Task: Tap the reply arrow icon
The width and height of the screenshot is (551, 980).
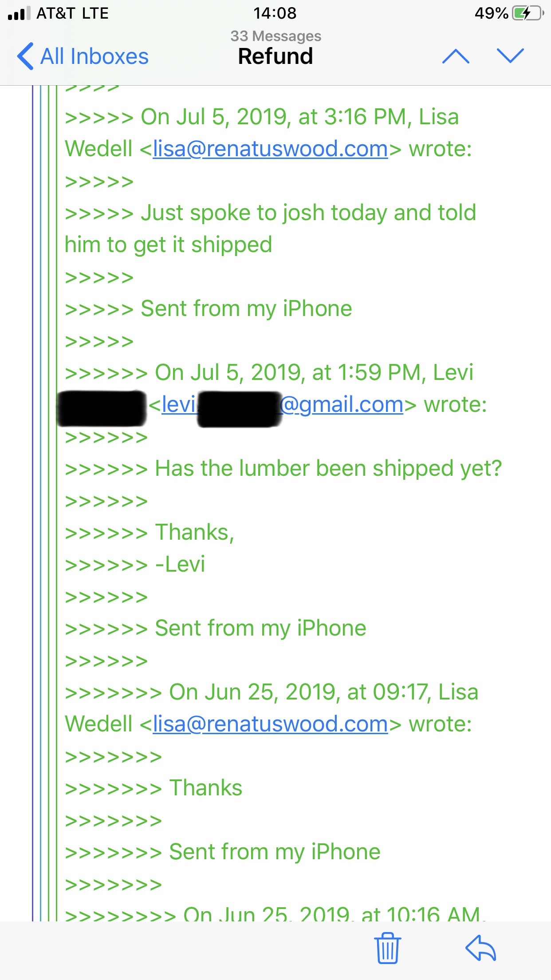Action: 481,948
